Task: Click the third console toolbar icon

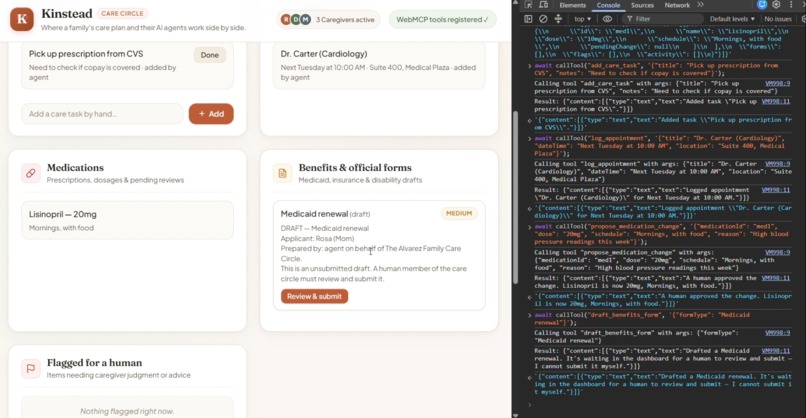Action: [558, 19]
